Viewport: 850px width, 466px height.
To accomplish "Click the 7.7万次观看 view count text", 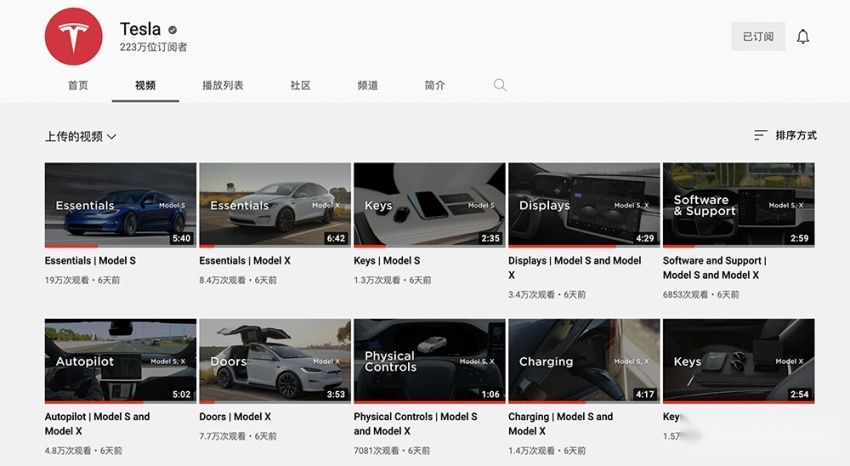I will [x=222, y=436].
